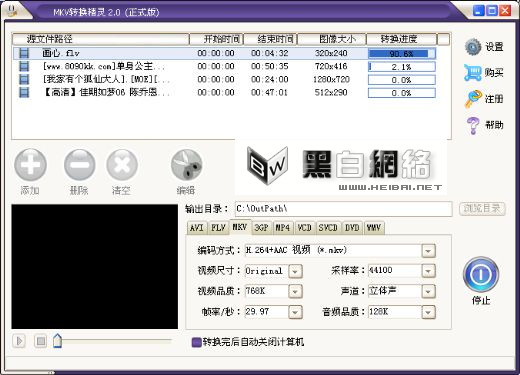Screen dimensions: 520x375
Task: Click the 删除 minus icon
Action: pos(79,165)
